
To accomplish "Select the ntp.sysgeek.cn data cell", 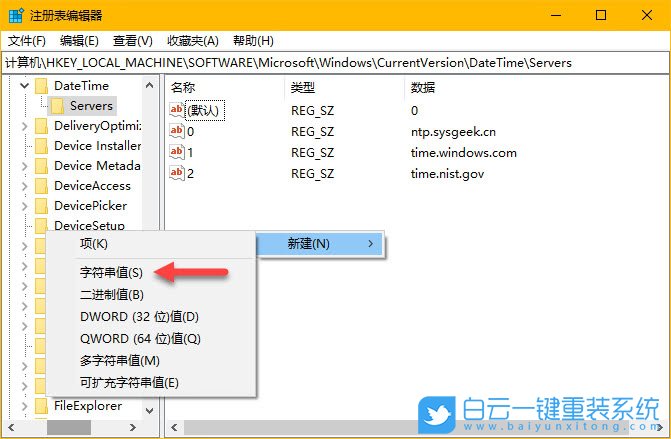I will (453, 132).
